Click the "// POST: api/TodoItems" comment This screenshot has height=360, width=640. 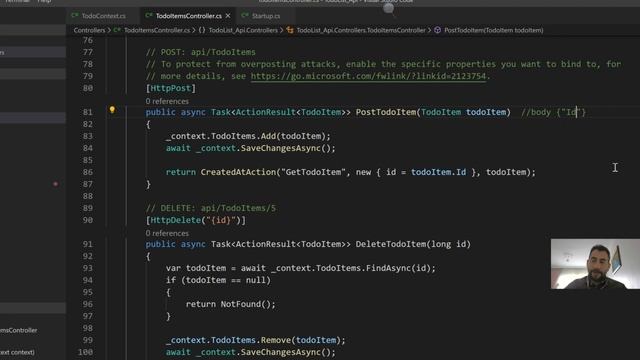200,52
